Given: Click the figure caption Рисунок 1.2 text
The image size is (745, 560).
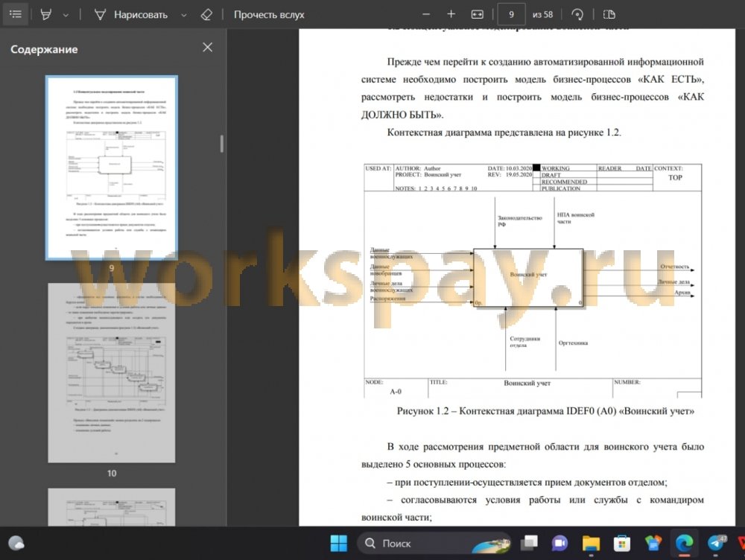Looking at the screenshot, I should (x=545, y=411).
